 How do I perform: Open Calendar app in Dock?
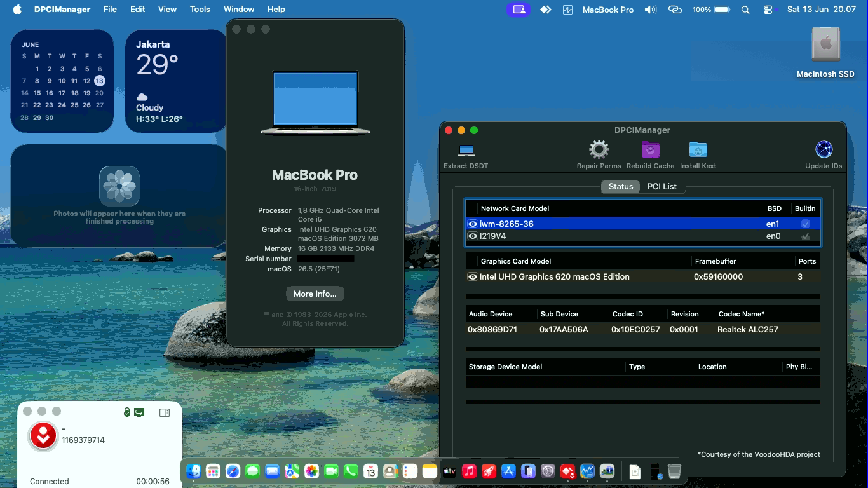(370, 471)
